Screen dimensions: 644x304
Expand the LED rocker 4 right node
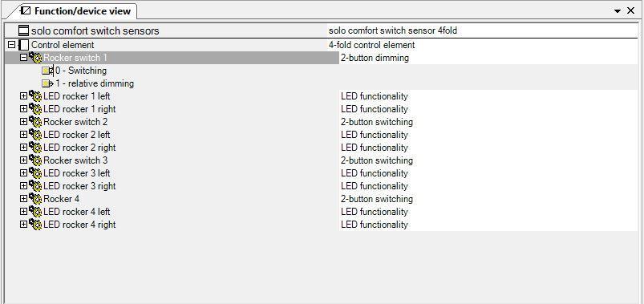click(23, 225)
